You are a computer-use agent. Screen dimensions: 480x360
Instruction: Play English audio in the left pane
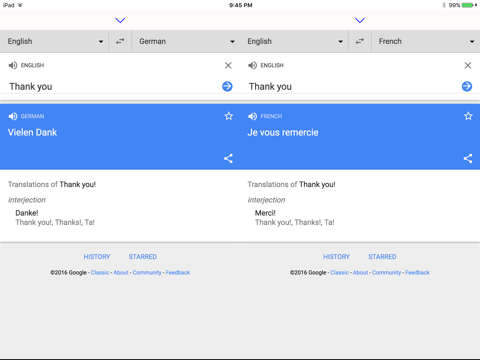click(13, 65)
